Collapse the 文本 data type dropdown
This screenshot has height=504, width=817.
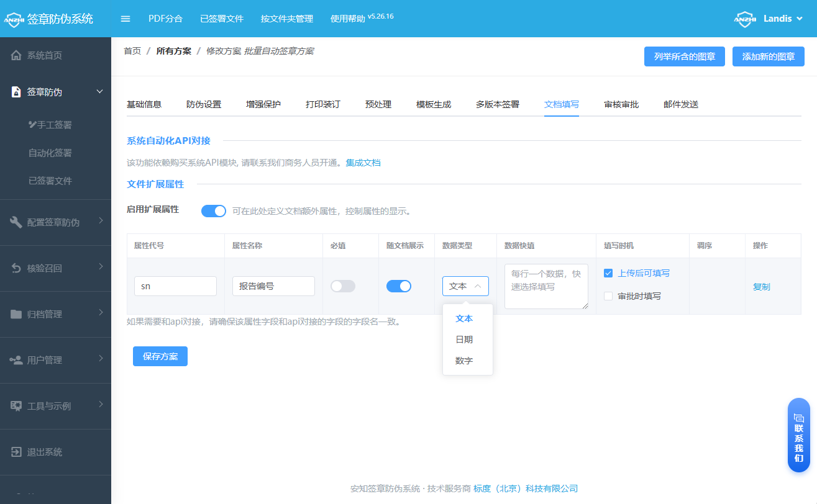click(465, 286)
